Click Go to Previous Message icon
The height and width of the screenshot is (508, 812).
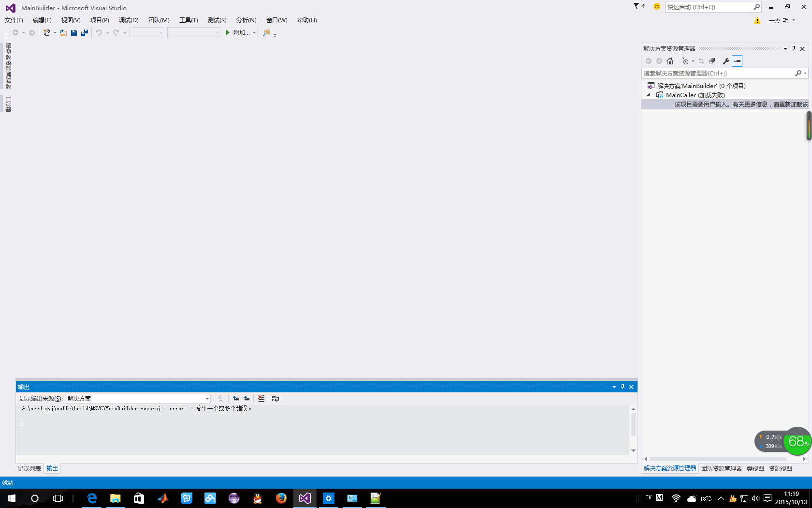[x=236, y=399]
